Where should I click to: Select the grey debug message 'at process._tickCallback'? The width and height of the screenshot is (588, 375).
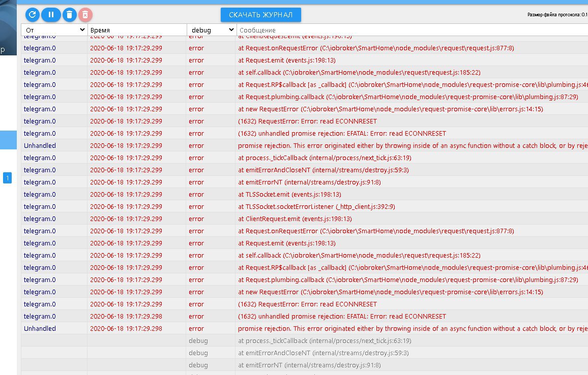(x=325, y=340)
